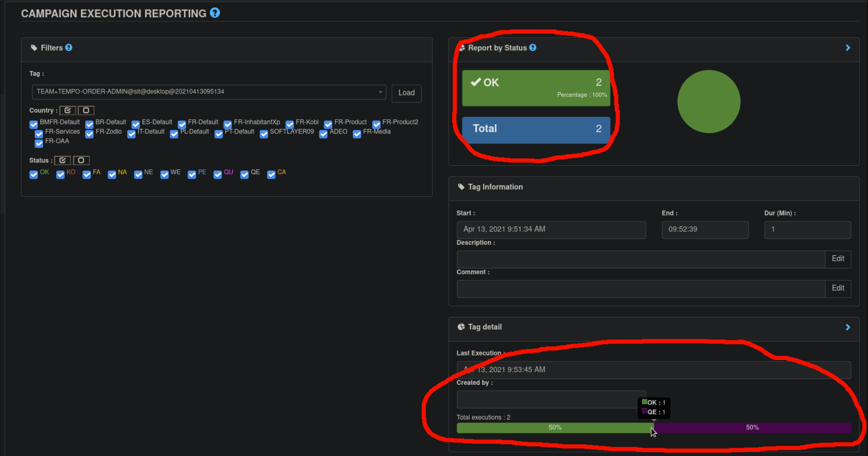
Task: Click the green pie chart
Action: tap(709, 102)
